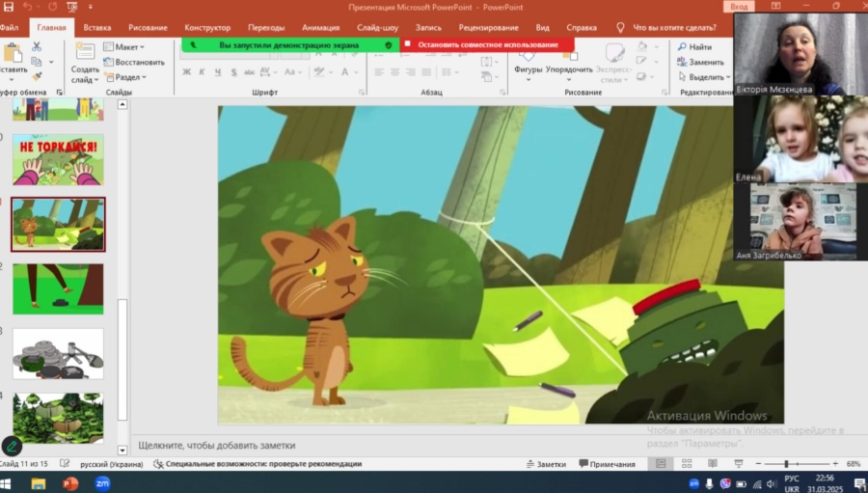Click the Format Painter brush icon
Image resolution: width=868 pixels, height=493 pixels.
(x=37, y=76)
